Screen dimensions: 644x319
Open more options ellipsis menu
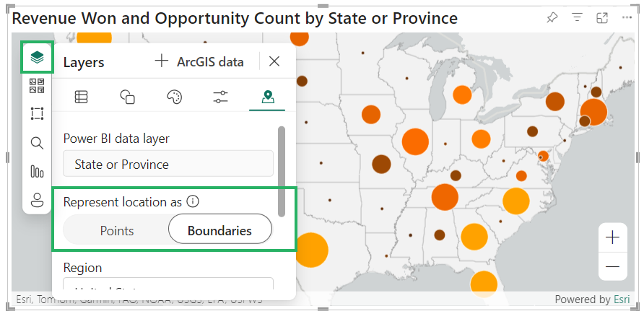click(626, 18)
